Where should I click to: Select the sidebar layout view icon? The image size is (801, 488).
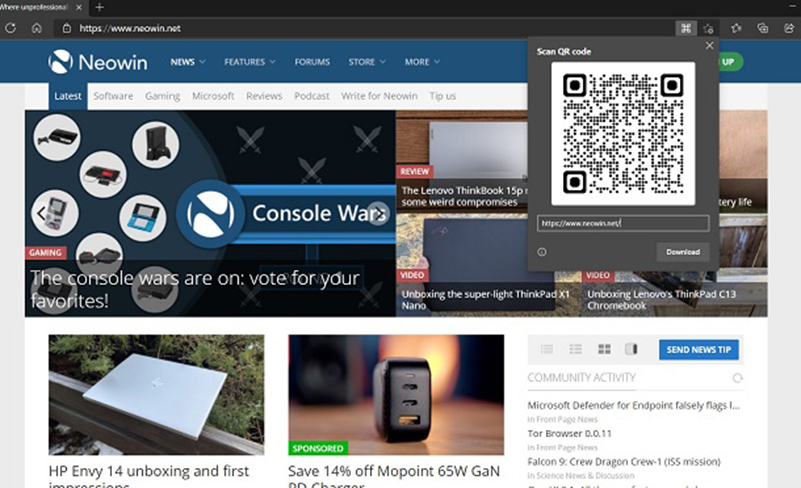pos(631,349)
